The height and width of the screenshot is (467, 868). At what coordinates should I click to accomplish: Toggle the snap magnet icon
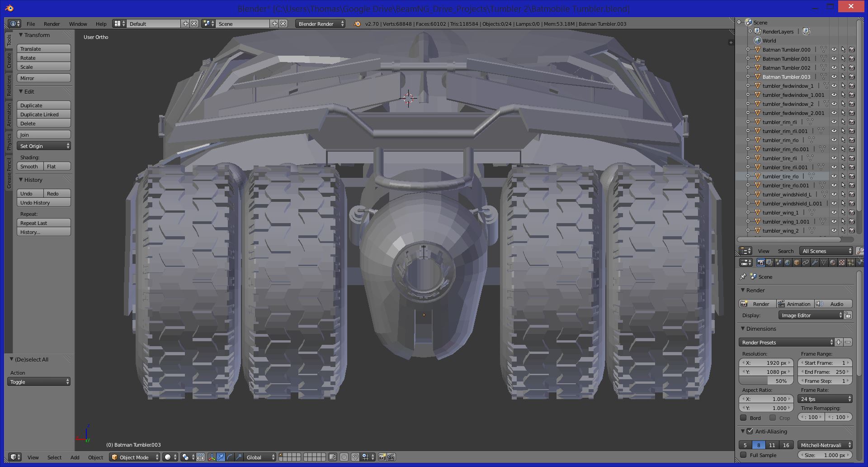[x=355, y=457]
